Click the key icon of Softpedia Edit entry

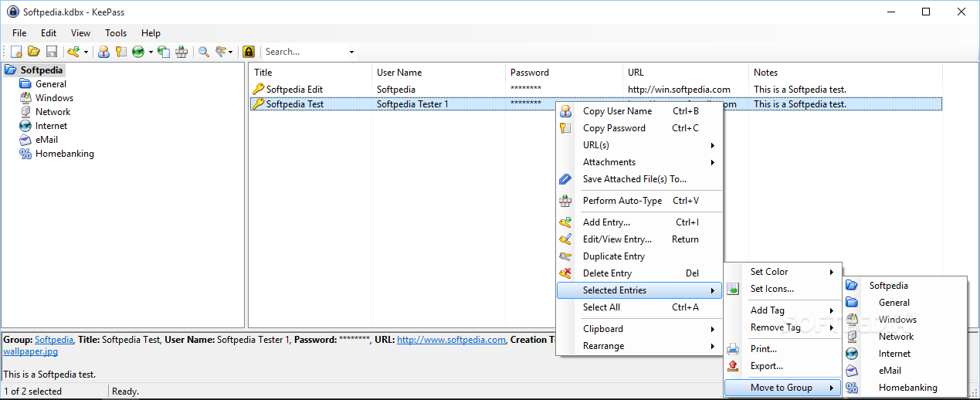coord(259,90)
